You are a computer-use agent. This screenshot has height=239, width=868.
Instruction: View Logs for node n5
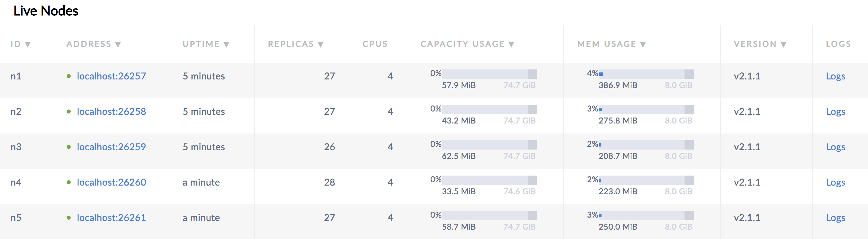click(x=836, y=218)
